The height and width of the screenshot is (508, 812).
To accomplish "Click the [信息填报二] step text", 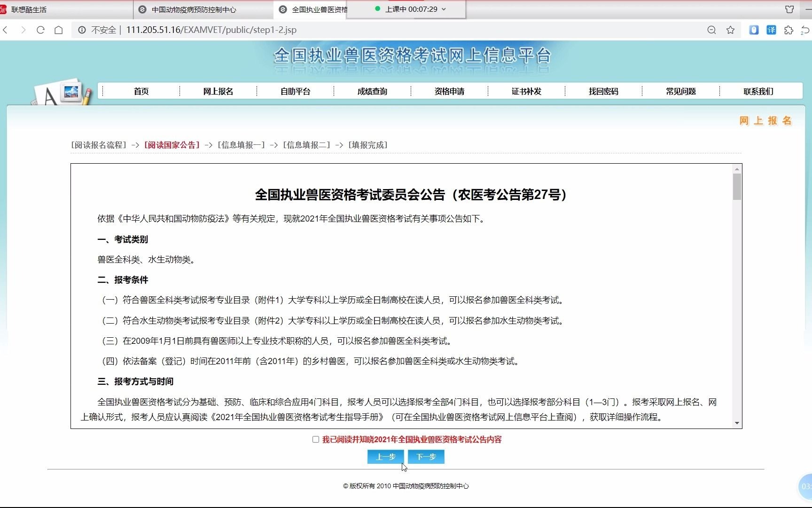I will click(307, 145).
